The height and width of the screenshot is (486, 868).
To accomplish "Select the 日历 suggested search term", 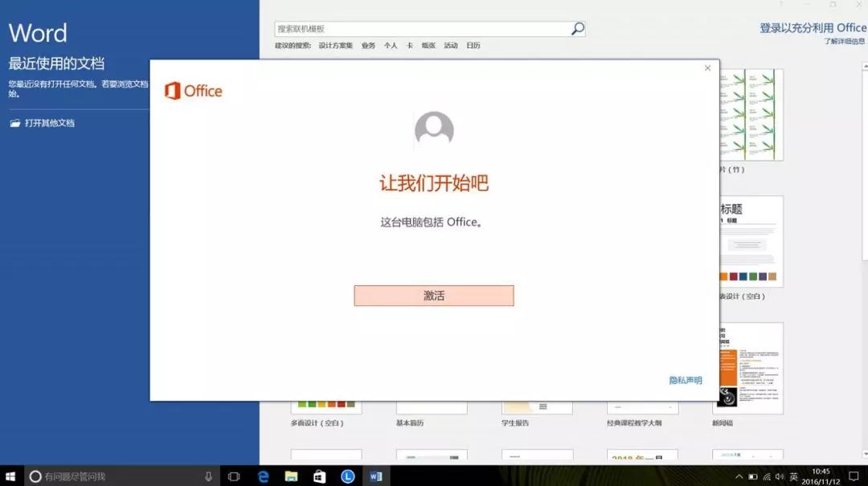I will [473, 46].
